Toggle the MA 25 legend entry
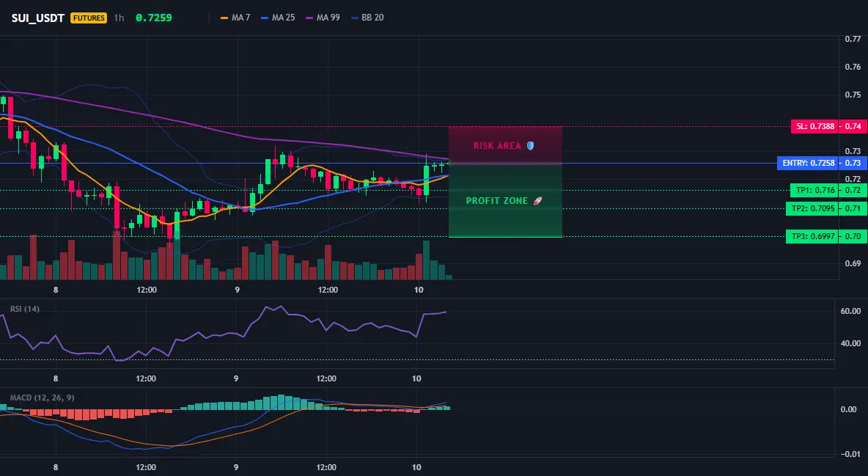This screenshot has width=868, height=476. pyautogui.click(x=278, y=18)
